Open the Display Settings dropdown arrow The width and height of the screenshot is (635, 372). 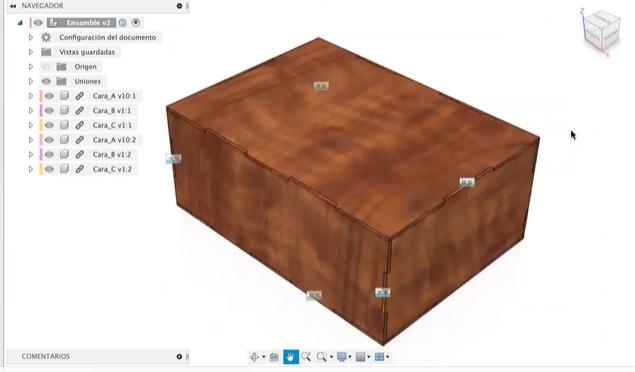pos(350,357)
